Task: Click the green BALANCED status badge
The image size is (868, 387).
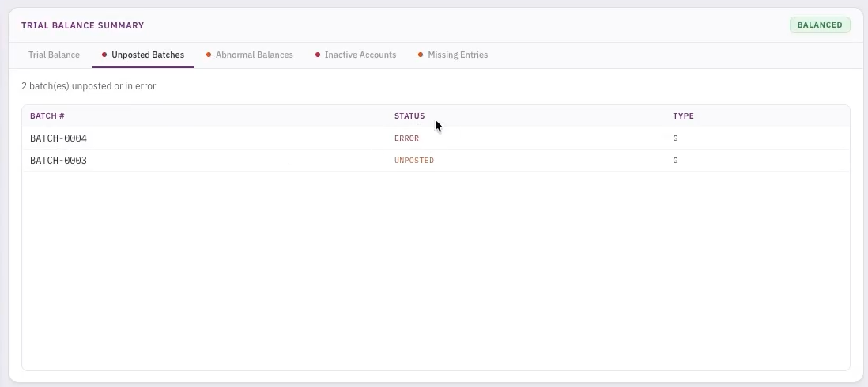Action: (819, 25)
